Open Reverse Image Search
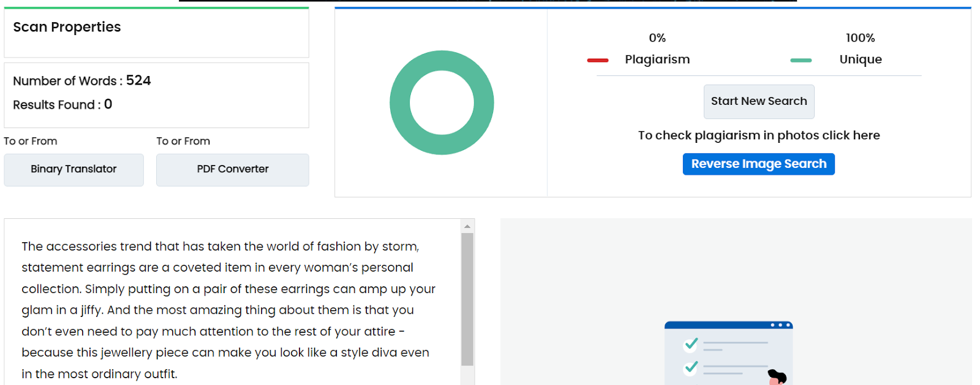Screen dimensions: 980x385 pos(759,164)
